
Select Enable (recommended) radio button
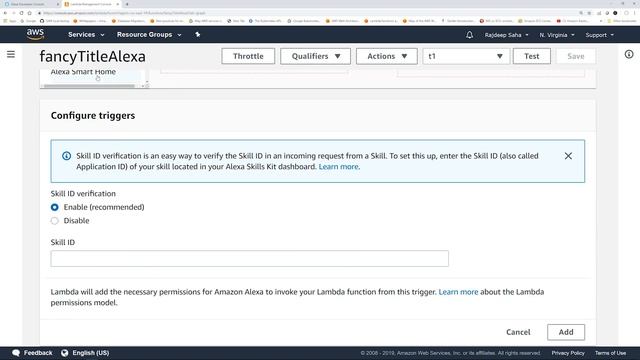click(x=55, y=207)
